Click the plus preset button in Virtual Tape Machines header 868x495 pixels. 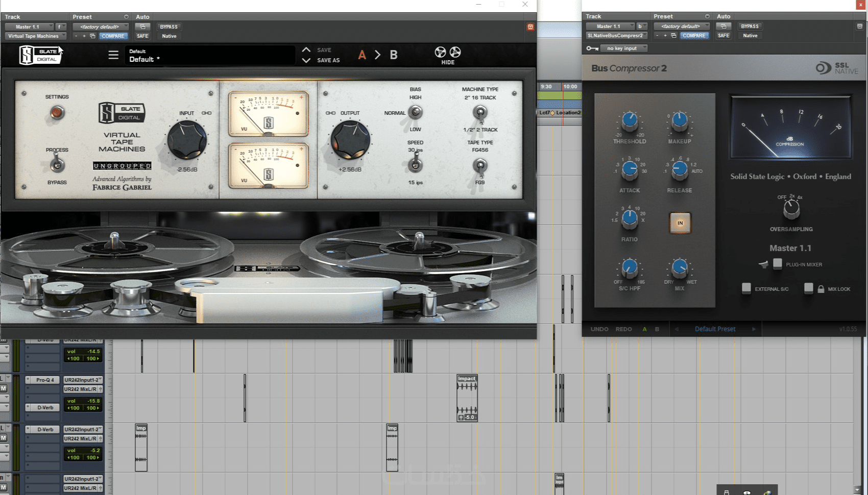click(x=84, y=36)
